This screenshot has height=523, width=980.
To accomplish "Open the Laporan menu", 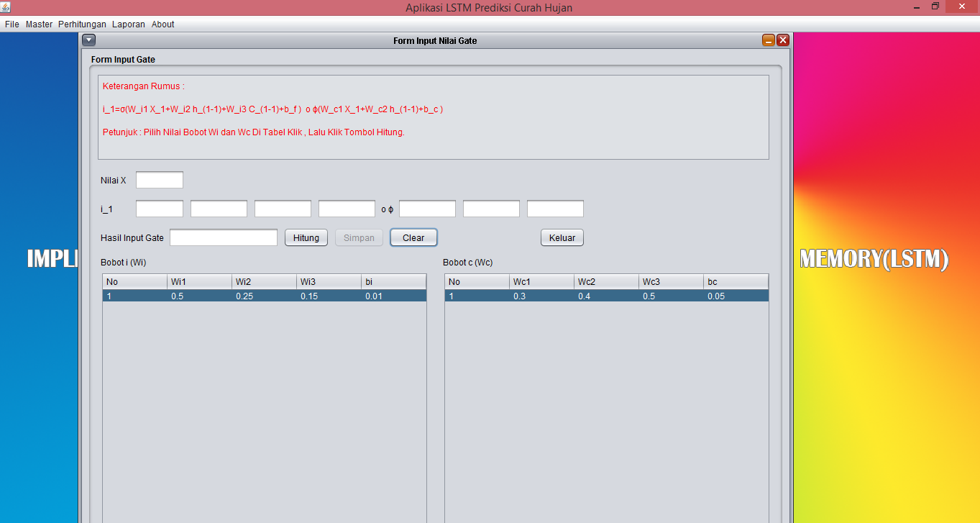I will [128, 24].
